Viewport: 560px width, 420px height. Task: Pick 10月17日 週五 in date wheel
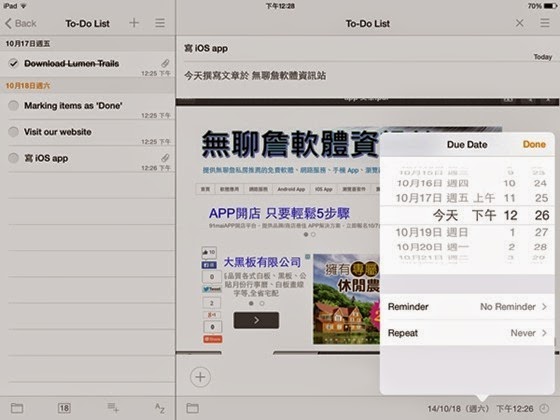432,198
